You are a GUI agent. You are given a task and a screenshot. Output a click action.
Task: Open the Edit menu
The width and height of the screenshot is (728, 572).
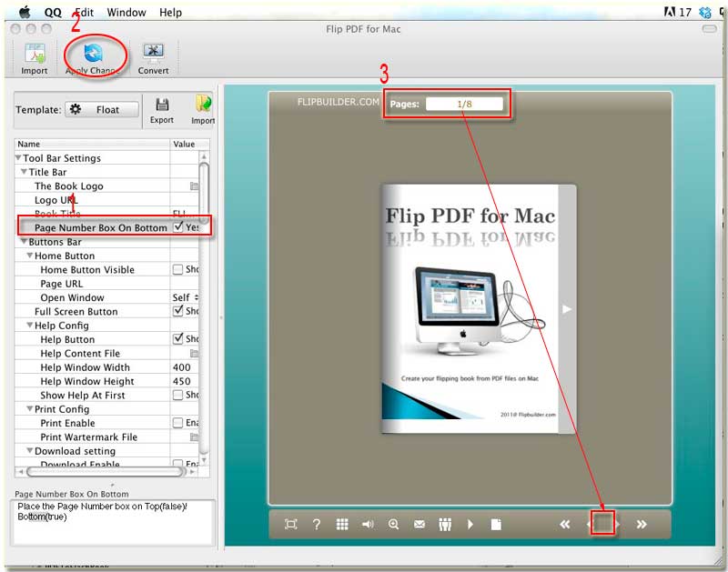(84, 13)
